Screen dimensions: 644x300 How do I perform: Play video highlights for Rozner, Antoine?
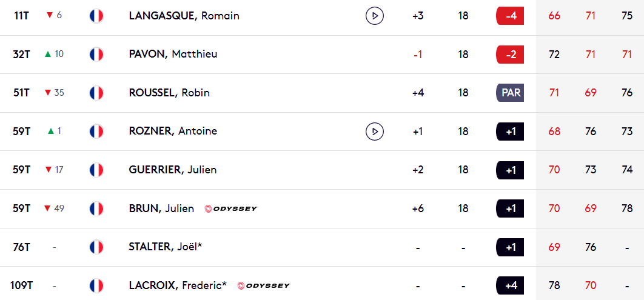pos(375,132)
